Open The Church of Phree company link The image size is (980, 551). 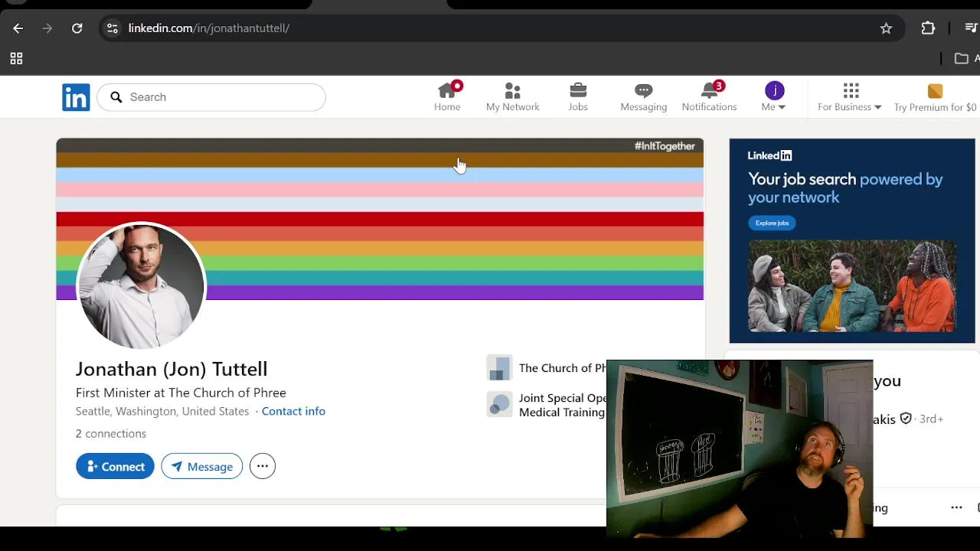pos(562,368)
